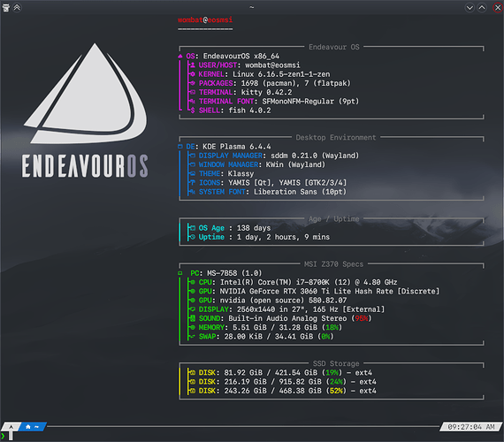Click the nvidia driver GPU row icon

click(x=193, y=301)
